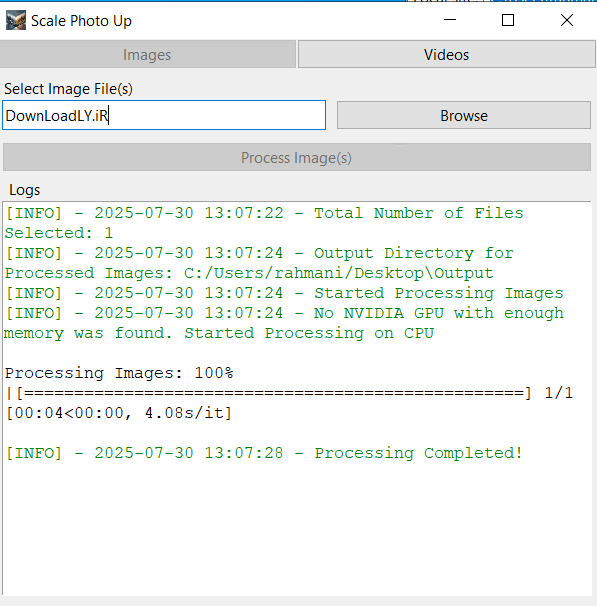
Task: Click the 'Processing Completed!' log line
Action: pyautogui.click(x=264, y=453)
